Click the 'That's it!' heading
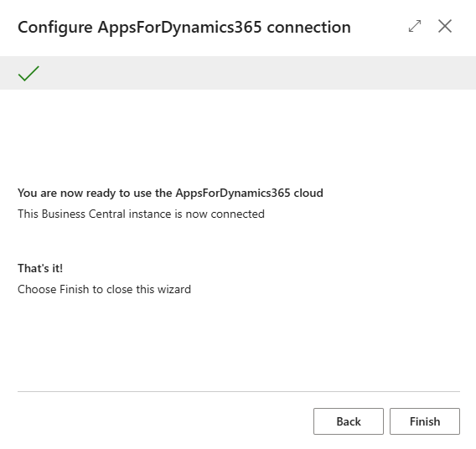The width and height of the screenshot is (476, 449). 40,268
